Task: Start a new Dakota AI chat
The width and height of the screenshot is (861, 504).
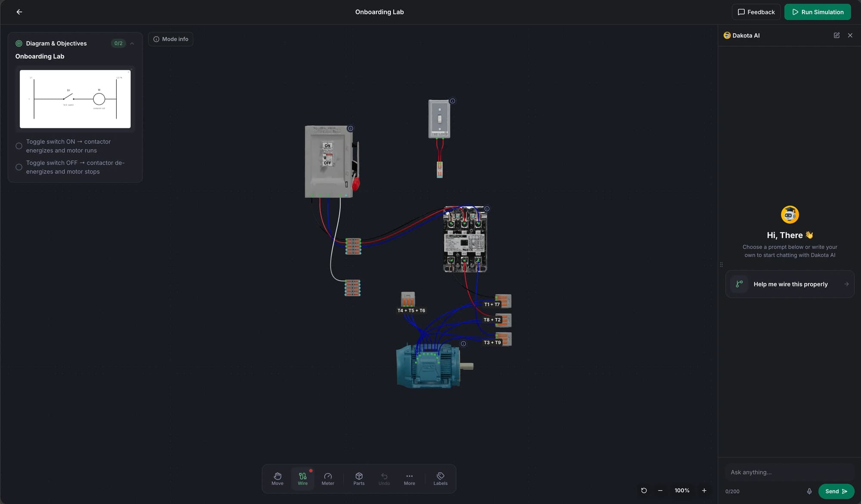Action: pyautogui.click(x=836, y=35)
